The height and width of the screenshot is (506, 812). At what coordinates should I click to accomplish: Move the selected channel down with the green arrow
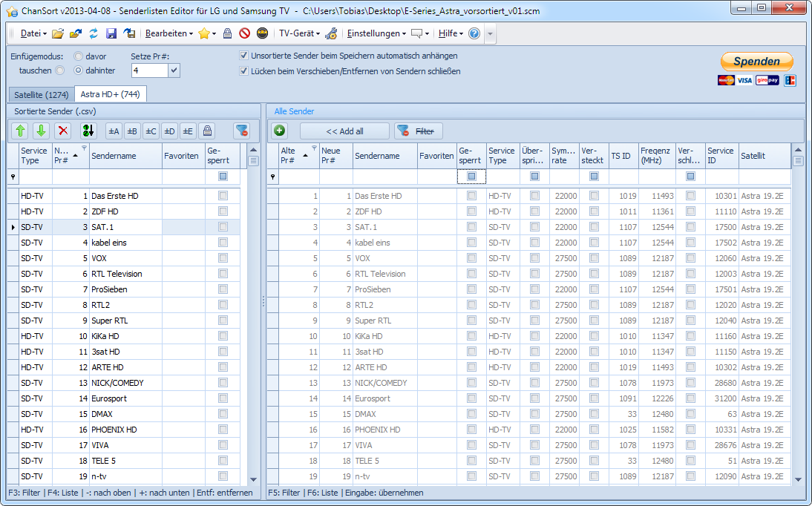coord(41,131)
